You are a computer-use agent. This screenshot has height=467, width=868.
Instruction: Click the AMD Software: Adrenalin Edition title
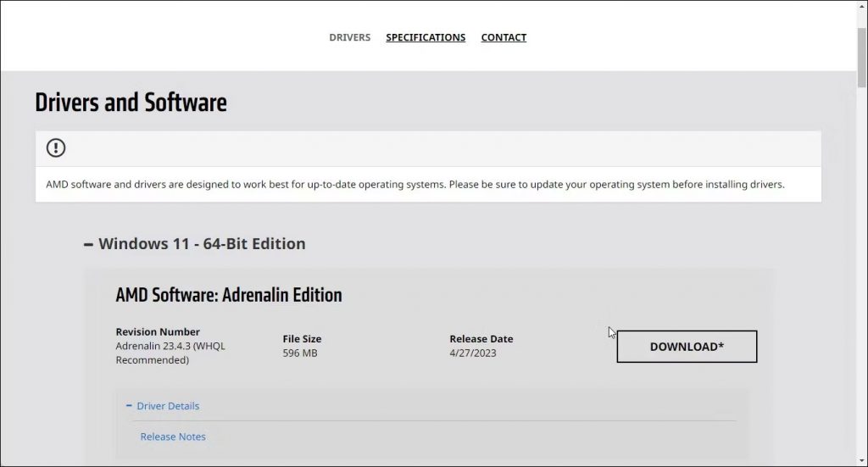(x=229, y=295)
